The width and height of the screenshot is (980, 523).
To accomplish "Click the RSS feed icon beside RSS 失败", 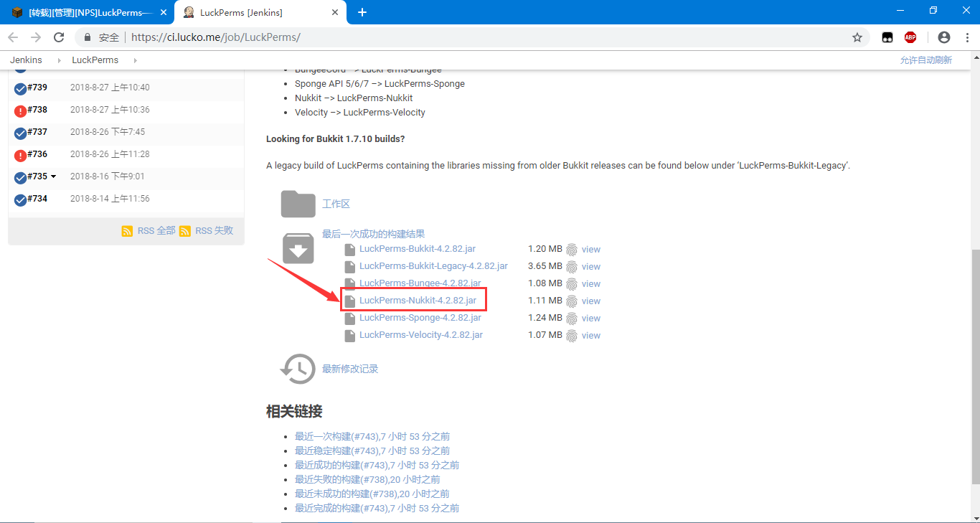I will pyautogui.click(x=185, y=231).
